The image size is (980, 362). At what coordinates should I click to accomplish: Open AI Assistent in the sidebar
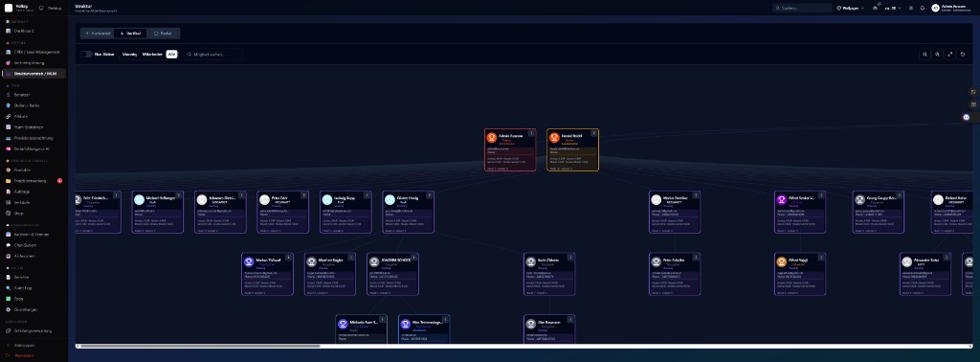33,256
